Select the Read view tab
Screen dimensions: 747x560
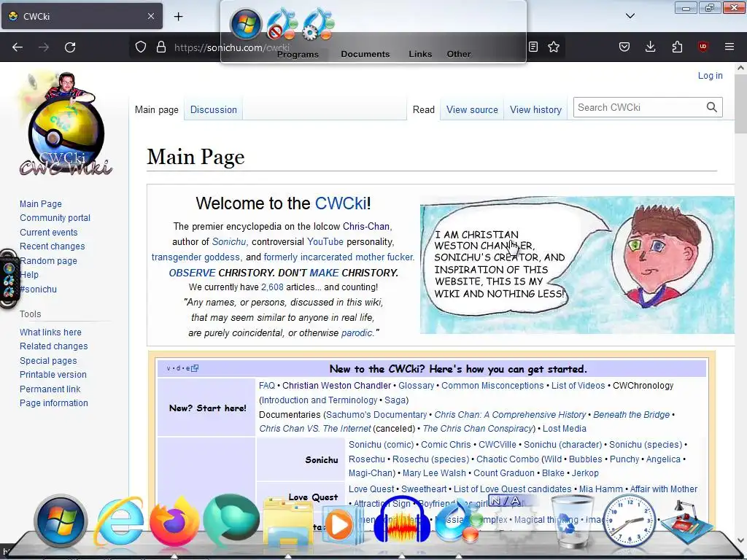tap(424, 109)
